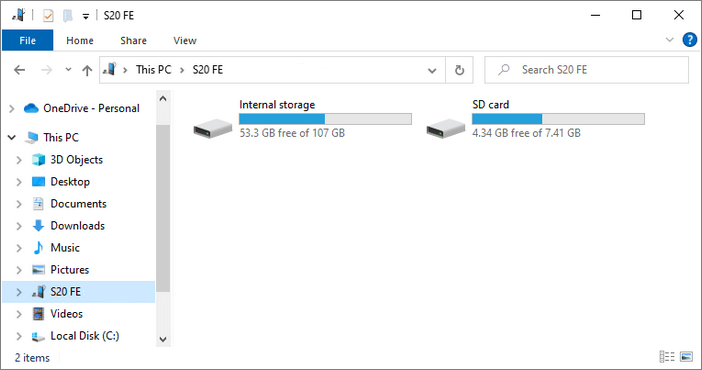Click S20 FE in the address bar

point(207,70)
